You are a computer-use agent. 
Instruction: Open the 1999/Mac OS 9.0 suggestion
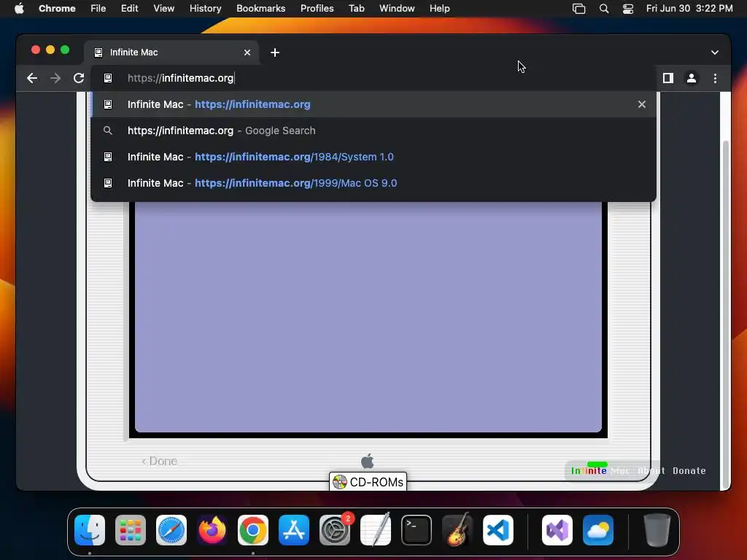coord(373,183)
